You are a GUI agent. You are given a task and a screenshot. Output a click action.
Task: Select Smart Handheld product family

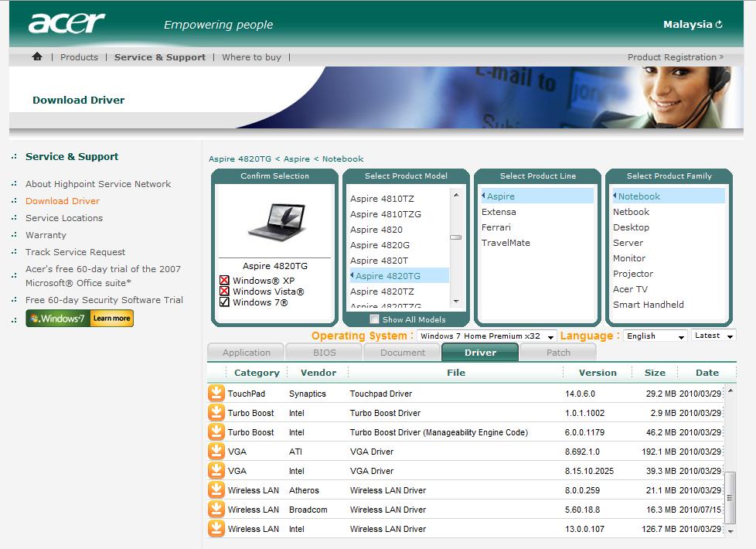648,305
